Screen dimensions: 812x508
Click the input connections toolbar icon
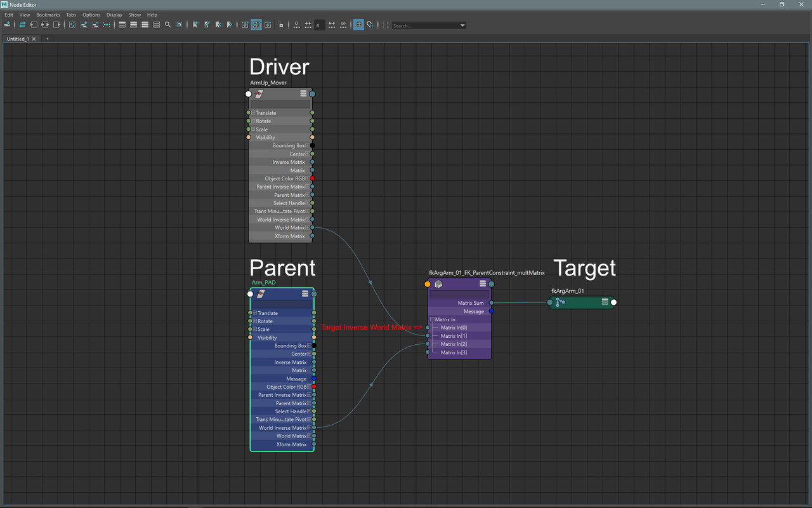coord(33,25)
